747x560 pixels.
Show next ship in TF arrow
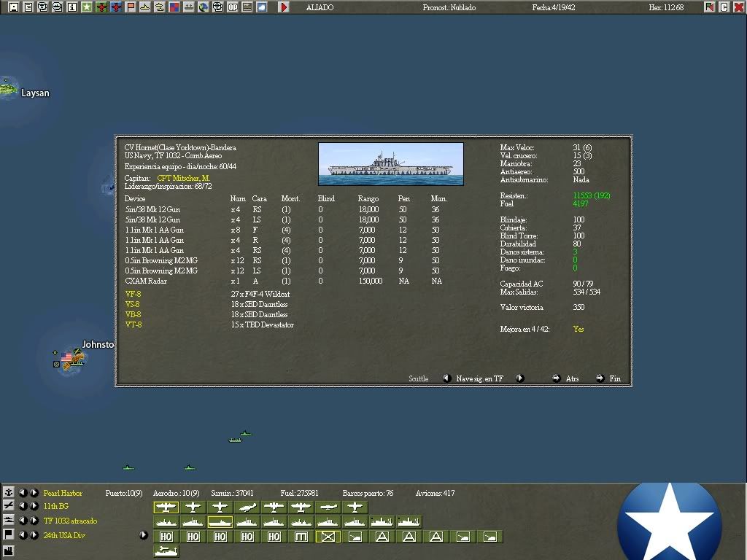coord(519,378)
